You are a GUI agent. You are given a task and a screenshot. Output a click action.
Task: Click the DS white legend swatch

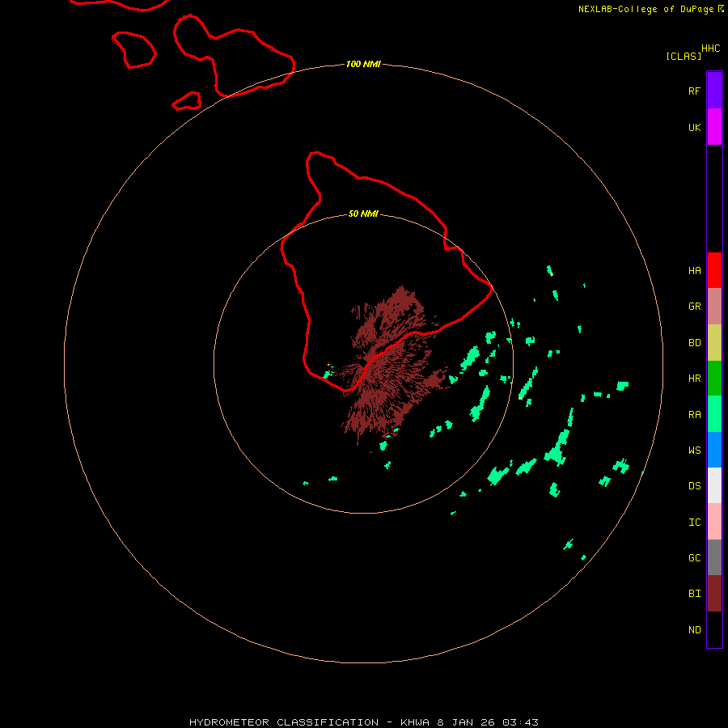pyautogui.click(x=714, y=485)
